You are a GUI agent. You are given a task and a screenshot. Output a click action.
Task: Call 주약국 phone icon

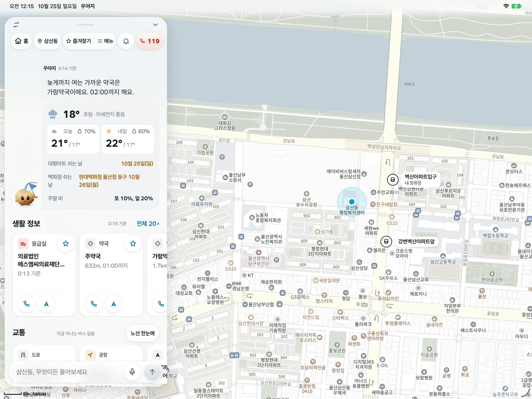[x=94, y=304]
